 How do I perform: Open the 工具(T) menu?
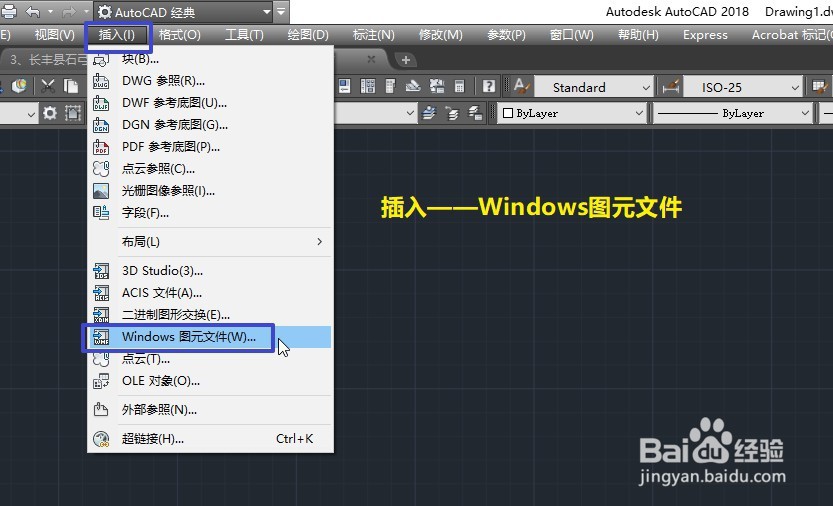(244, 35)
